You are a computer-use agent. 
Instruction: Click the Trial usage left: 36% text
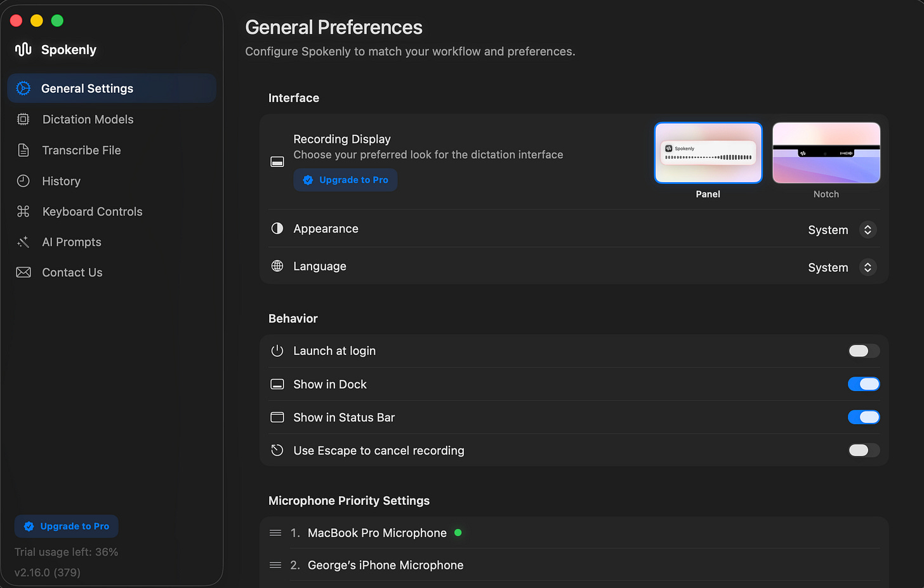(x=67, y=552)
